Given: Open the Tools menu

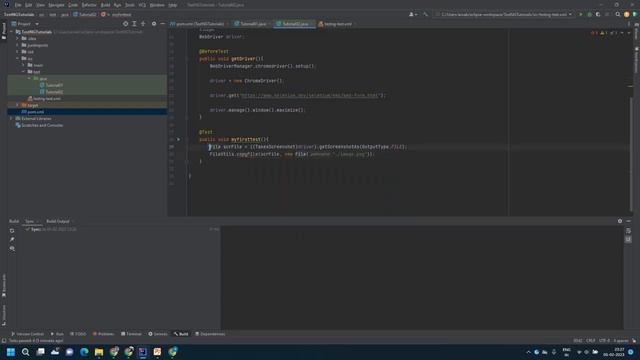Looking at the screenshot, I should [x=130, y=5].
